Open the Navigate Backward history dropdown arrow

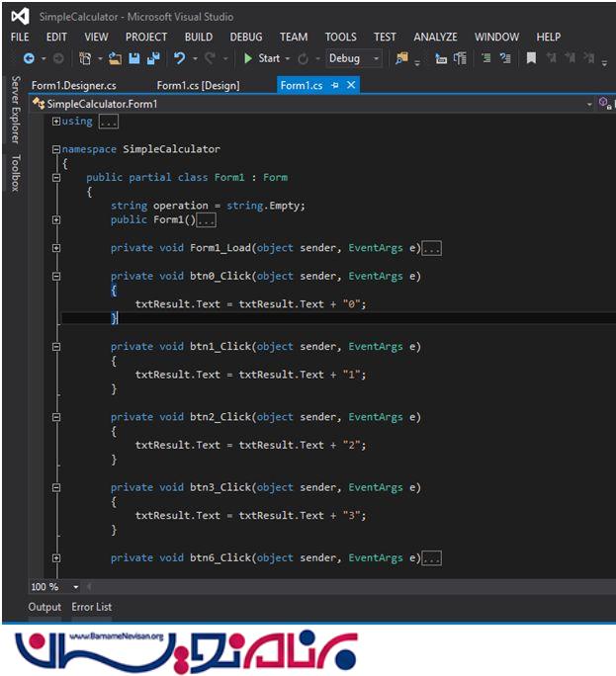coord(44,58)
